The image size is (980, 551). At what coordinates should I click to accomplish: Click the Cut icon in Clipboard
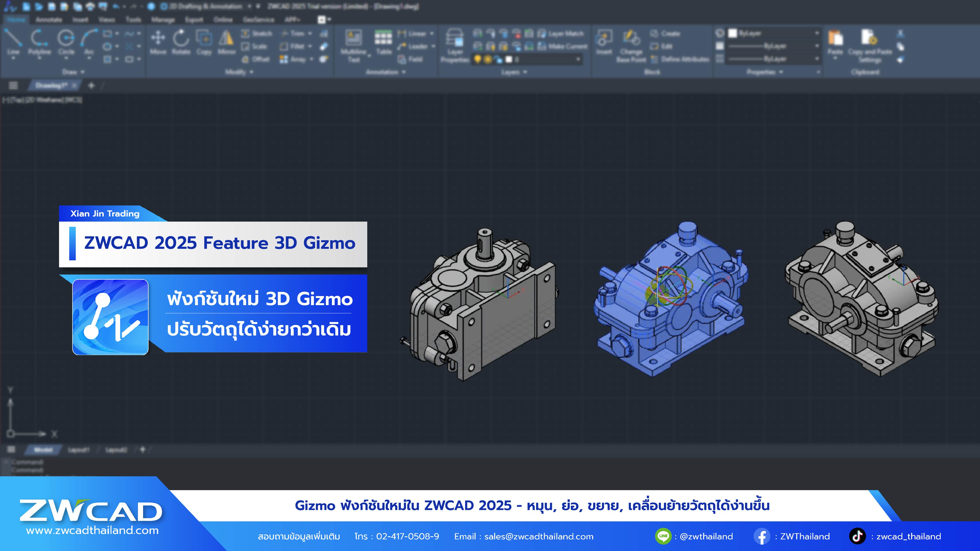point(900,34)
